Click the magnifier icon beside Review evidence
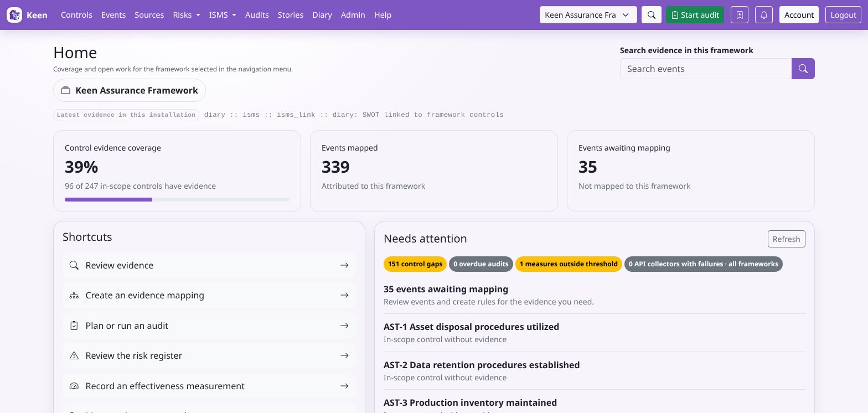This screenshot has height=413, width=868. pos(74,265)
